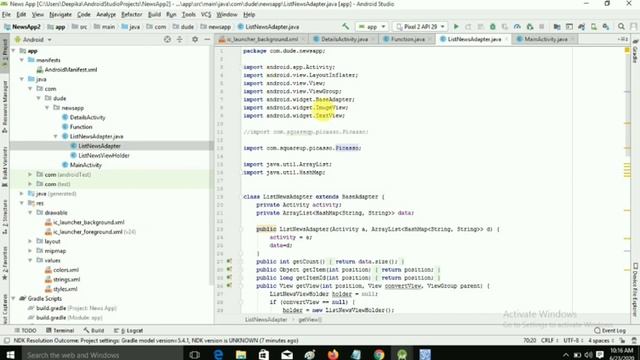Collapse the manifests folder
Screen dimensions: 640x360
coord(22,60)
